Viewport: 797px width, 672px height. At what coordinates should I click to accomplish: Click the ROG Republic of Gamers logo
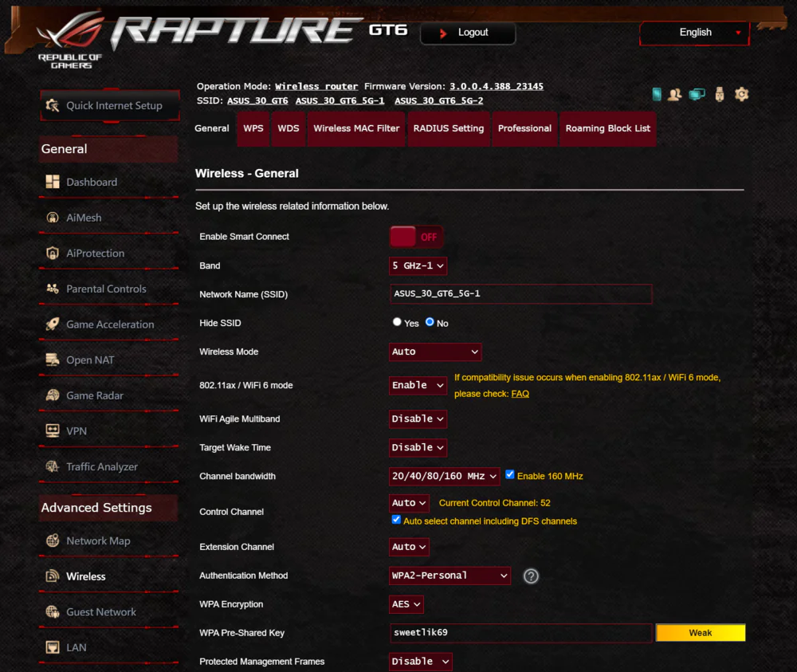[x=71, y=40]
